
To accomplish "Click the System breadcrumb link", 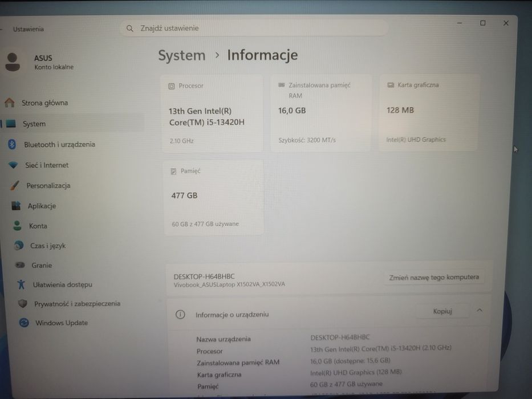I will pyautogui.click(x=182, y=55).
